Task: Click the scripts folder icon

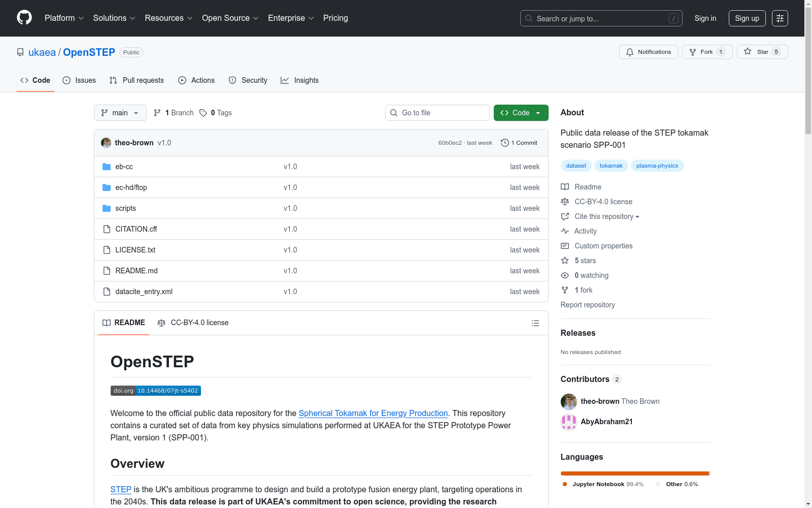Action: coord(107,208)
